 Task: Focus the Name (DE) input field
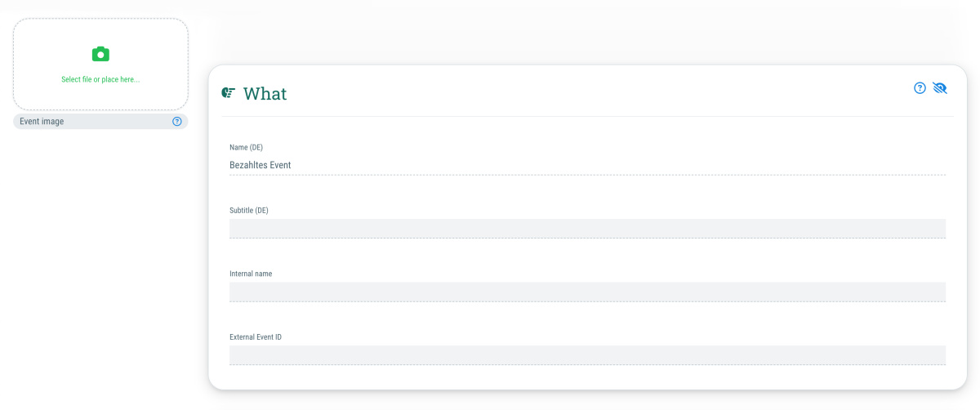[587, 165]
